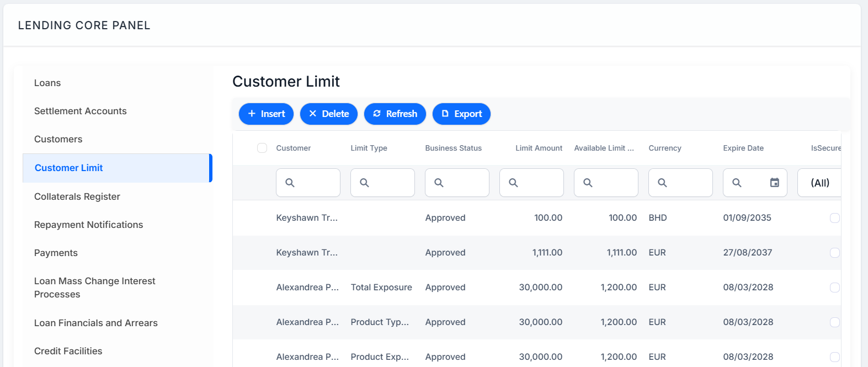This screenshot has width=868, height=367.
Task: Sort by the Expire Date column header
Action: 743,148
